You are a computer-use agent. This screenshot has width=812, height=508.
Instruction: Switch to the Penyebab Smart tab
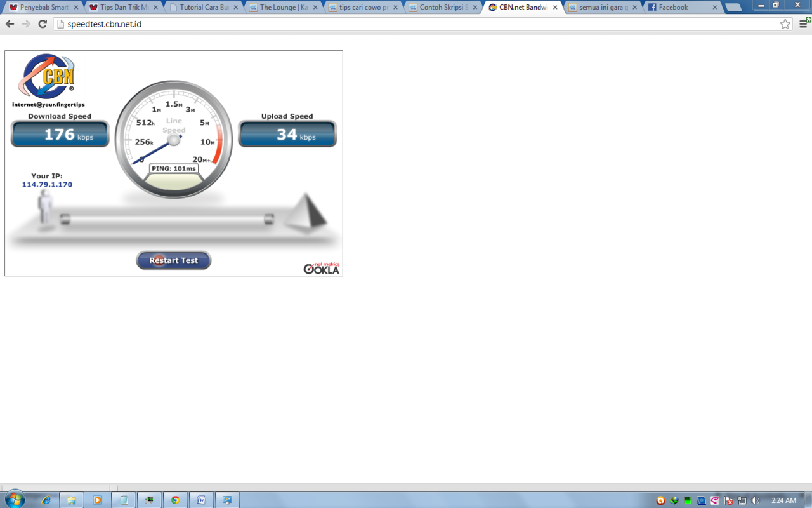[43, 8]
